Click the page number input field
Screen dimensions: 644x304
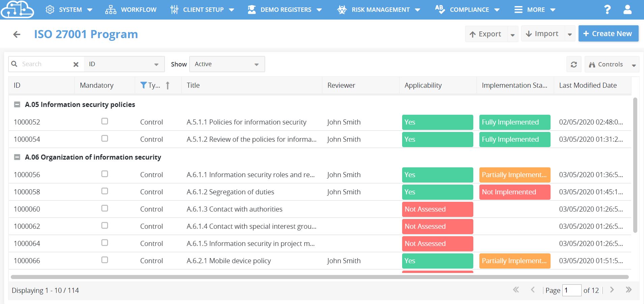pos(571,290)
